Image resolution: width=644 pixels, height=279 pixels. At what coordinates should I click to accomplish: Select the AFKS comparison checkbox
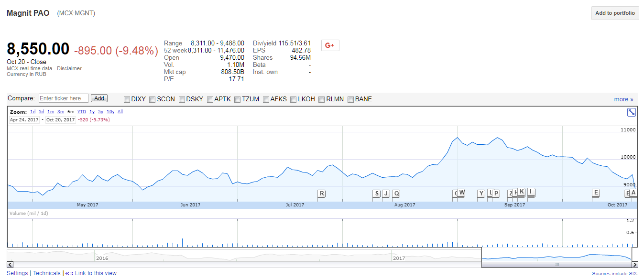tap(266, 99)
